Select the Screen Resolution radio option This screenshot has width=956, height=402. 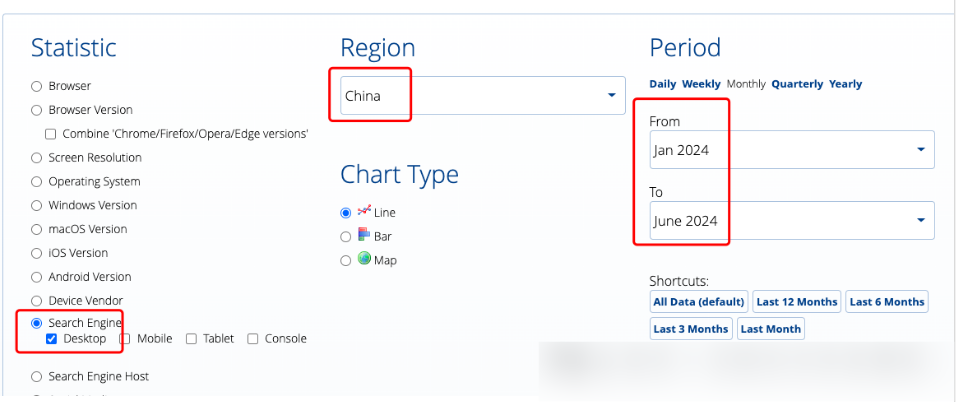pyautogui.click(x=37, y=158)
